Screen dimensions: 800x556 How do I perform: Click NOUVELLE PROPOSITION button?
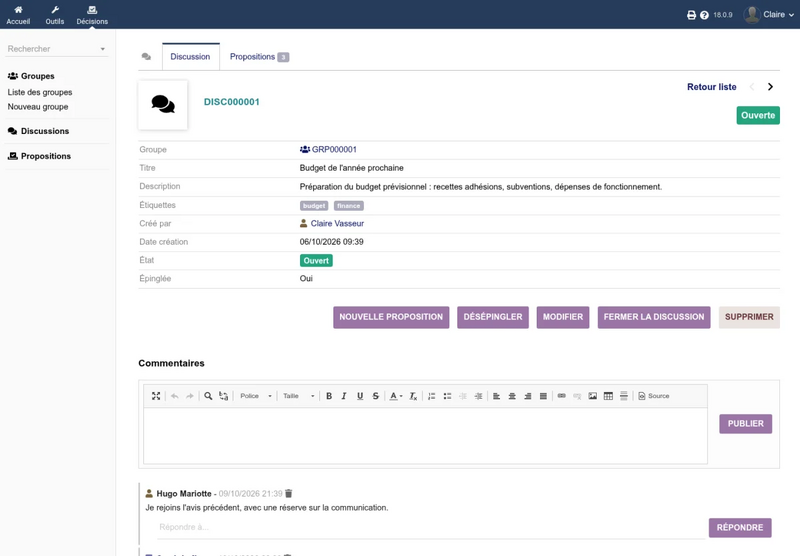coord(391,317)
